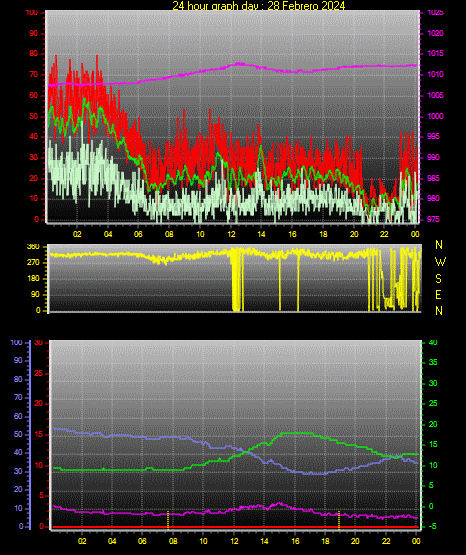Click the magenta pressure label 1000
This screenshot has height=555, width=466.
(435, 116)
